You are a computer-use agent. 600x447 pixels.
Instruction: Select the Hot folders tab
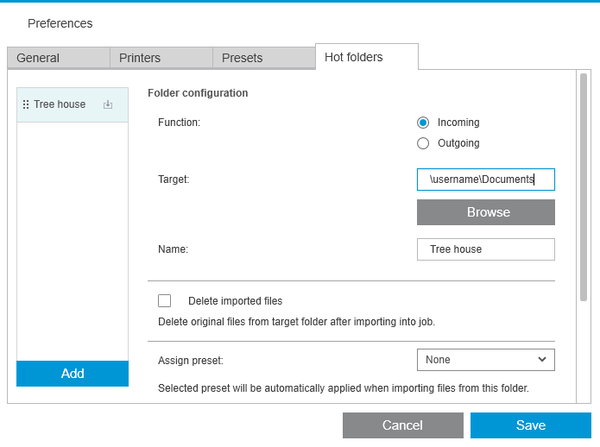tap(367, 57)
